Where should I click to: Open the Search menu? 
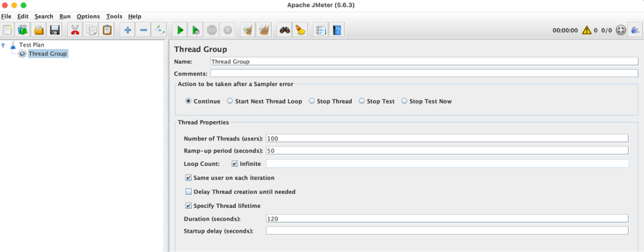pyautogui.click(x=44, y=17)
